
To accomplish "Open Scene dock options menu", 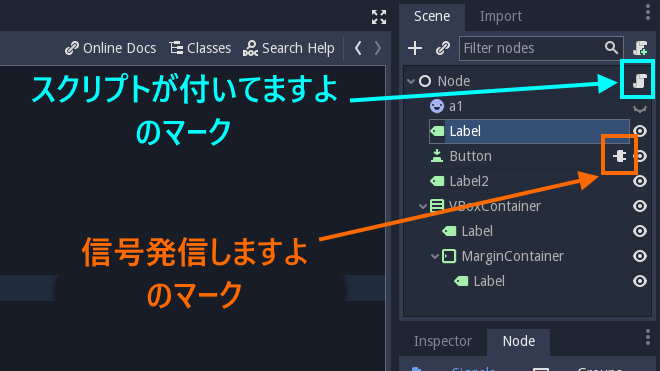I will tap(648, 13).
